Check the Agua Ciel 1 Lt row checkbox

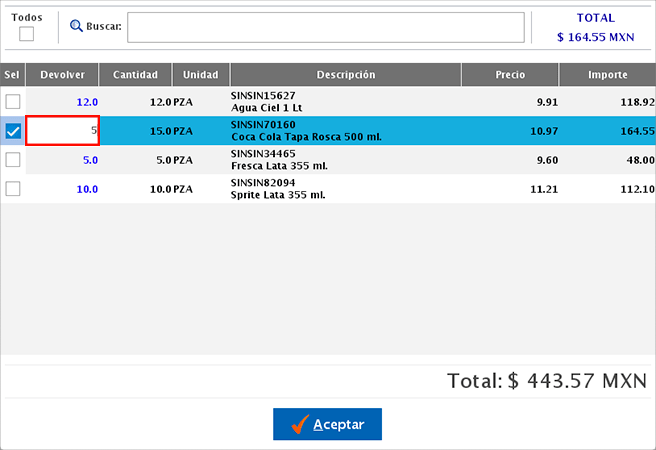[x=13, y=102]
